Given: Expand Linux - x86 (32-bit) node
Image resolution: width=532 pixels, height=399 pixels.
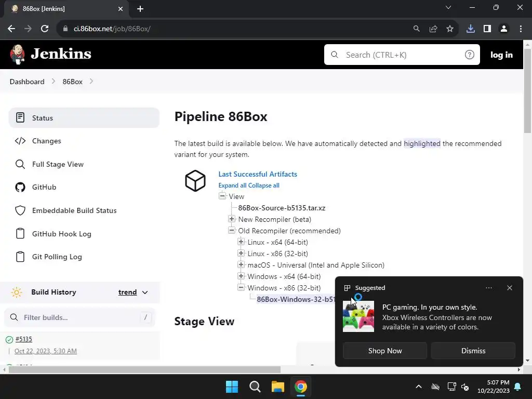Looking at the screenshot, I should click(x=241, y=253).
